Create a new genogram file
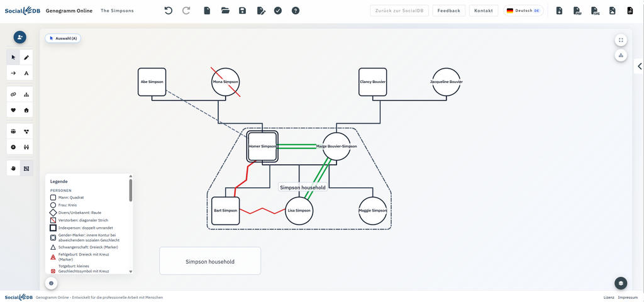Viewport: 644px width, 302px height. [x=207, y=11]
